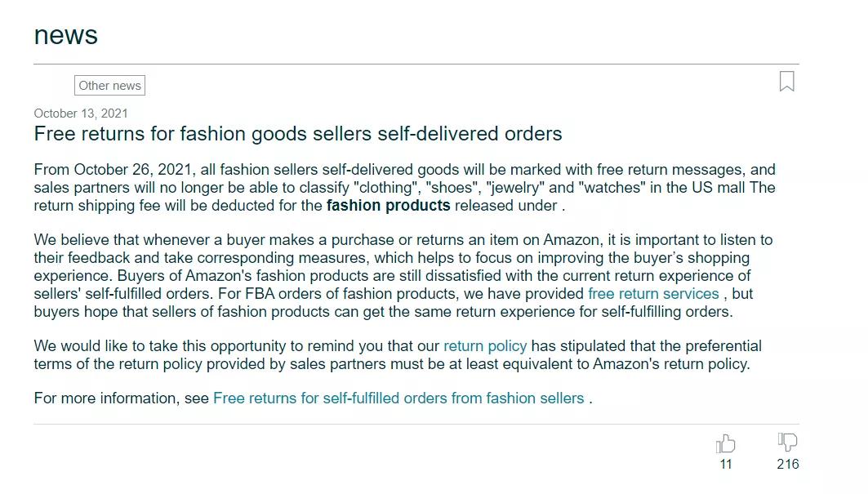Click the news page heading

coord(66,35)
